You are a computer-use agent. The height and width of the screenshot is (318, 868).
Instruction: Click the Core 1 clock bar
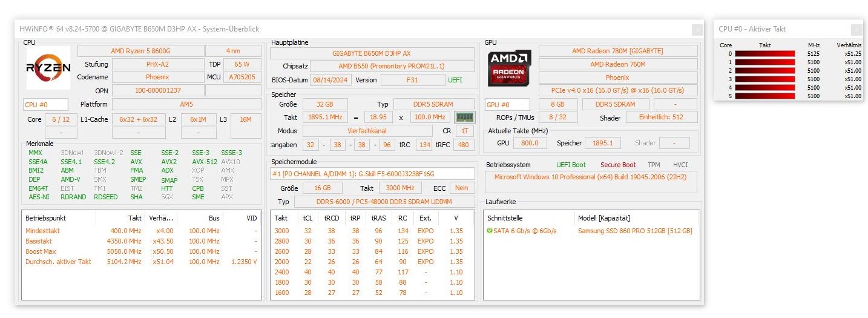click(764, 62)
